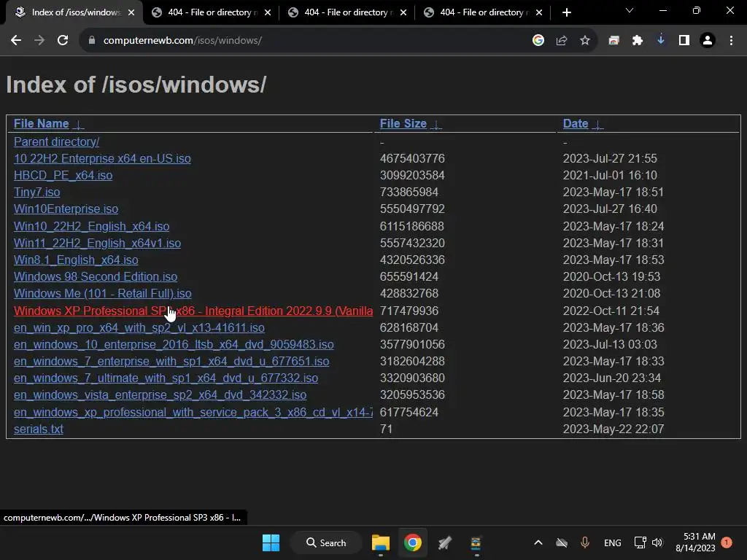The width and height of the screenshot is (747, 560).
Task: Click the site lock icon in address bar
Action: pos(91,41)
